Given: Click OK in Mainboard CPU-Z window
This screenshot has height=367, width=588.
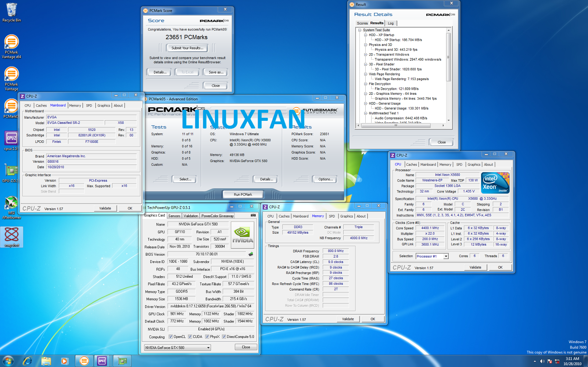Looking at the screenshot, I should pyautogui.click(x=130, y=208).
